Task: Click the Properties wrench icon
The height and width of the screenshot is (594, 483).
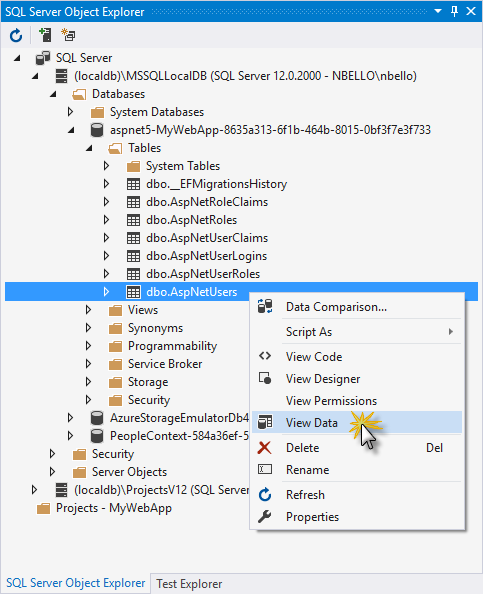Action: pyautogui.click(x=264, y=517)
